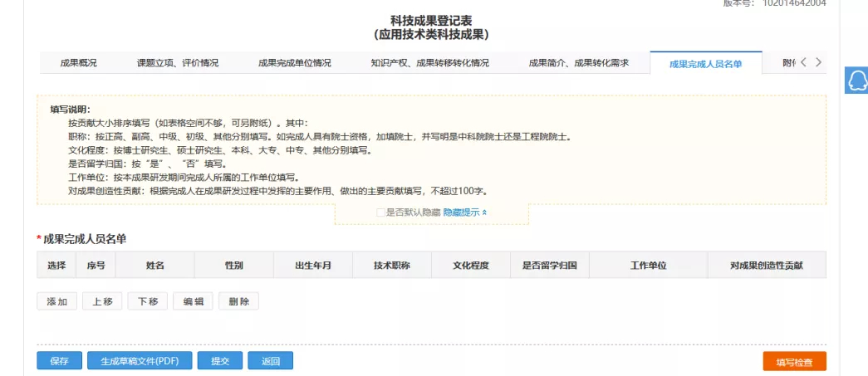Submit the form with 提交
The height and width of the screenshot is (376, 868).
coord(220,360)
